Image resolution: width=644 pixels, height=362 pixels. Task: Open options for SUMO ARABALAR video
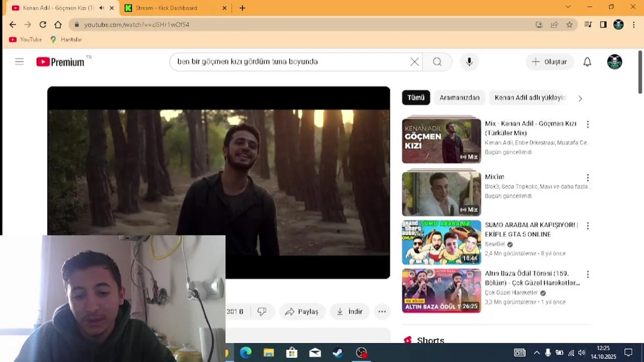coord(587,226)
